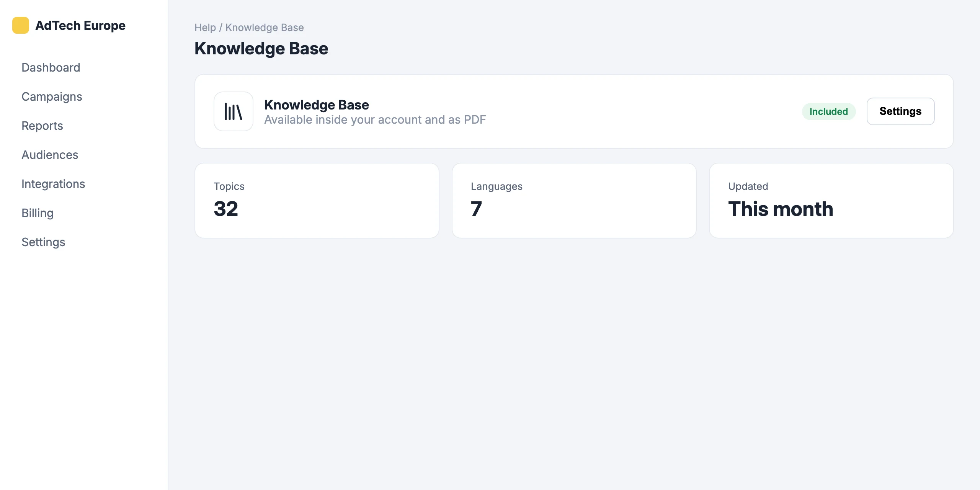The width and height of the screenshot is (980, 490).
Task: Click the green Included badge
Action: click(x=829, y=111)
